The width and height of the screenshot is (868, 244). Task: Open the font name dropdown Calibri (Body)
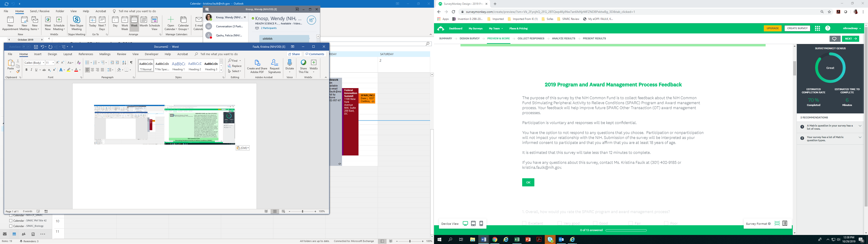(x=43, y=63)
